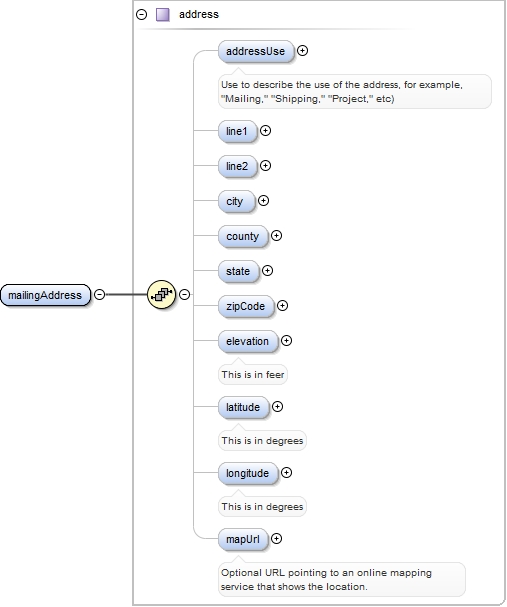Viewport: 507px width, 607px height.
Task: Select the zipCode element node
Action: click(246, 306)
